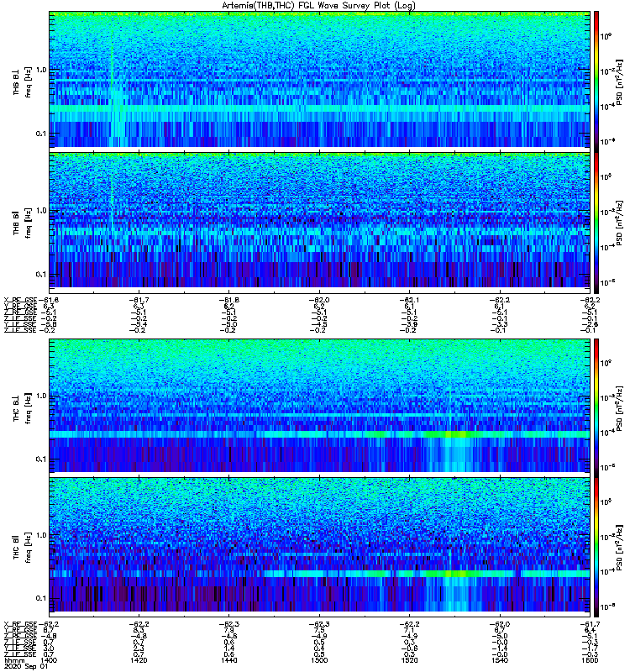Click the 1600 time tick label

tap(590, 660)
